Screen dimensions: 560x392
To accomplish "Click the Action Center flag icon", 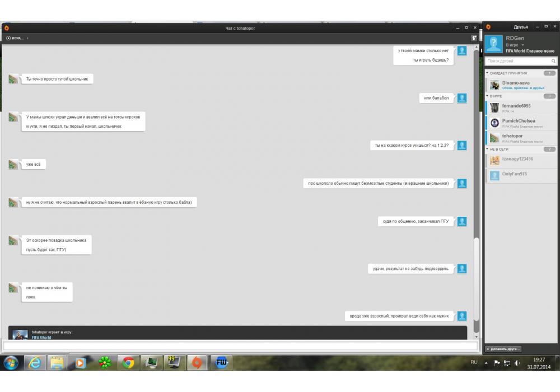I will pos(497,363).
